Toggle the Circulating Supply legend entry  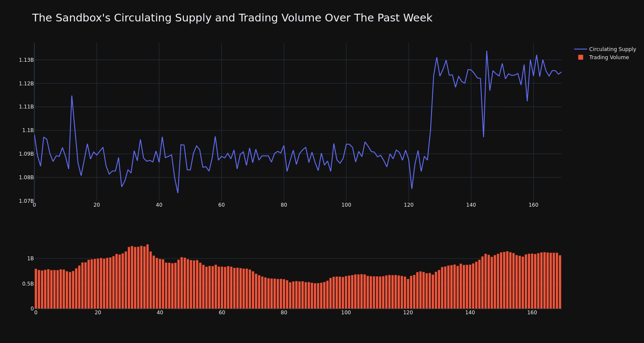(605, 49)
